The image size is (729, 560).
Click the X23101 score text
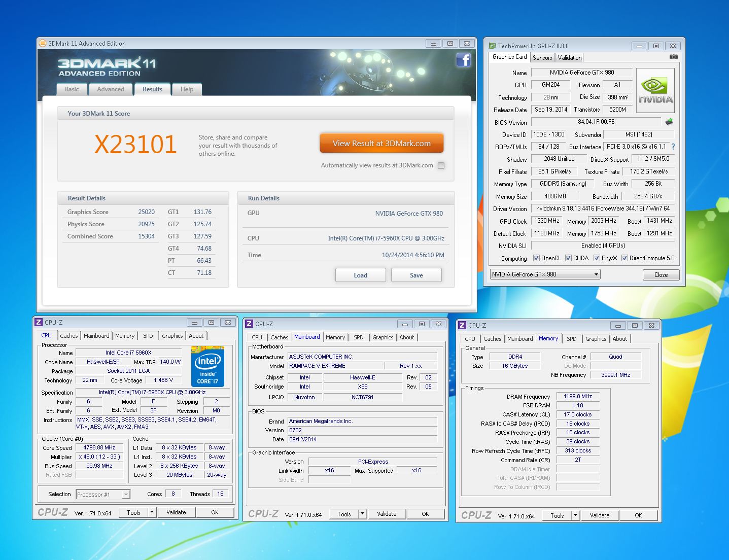click(x=135, y=145)
